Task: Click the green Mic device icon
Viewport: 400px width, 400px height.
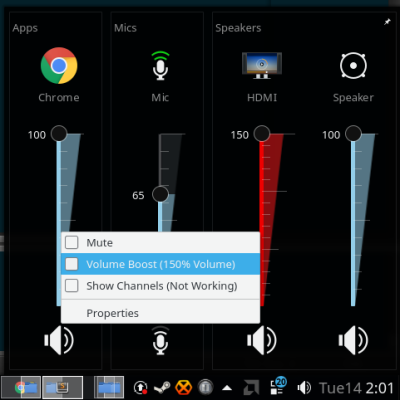Action: coord(160,65)
